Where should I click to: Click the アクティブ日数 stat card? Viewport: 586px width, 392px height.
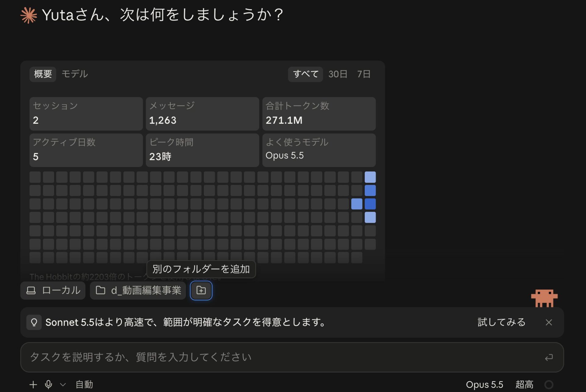pos(86,150)
